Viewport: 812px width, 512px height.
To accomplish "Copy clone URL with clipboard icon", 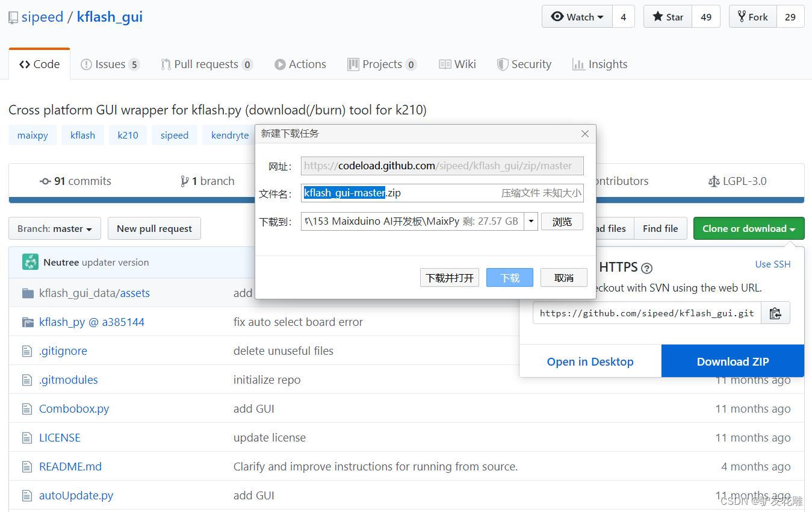I will pyautogui.click(x=775, y=313).
